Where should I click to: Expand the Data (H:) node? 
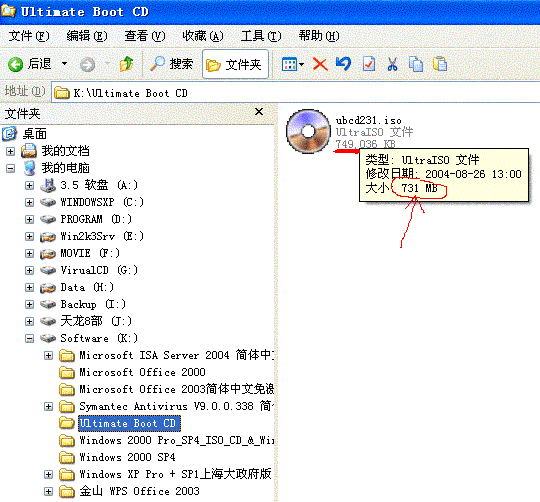click(x=29, y=288)
